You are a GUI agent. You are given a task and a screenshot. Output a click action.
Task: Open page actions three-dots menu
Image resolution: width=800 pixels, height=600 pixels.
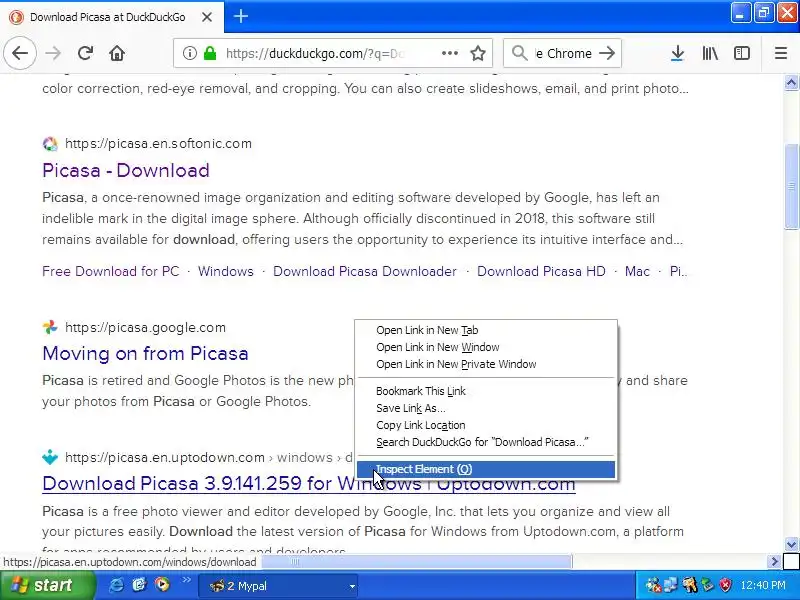[449, 53]
